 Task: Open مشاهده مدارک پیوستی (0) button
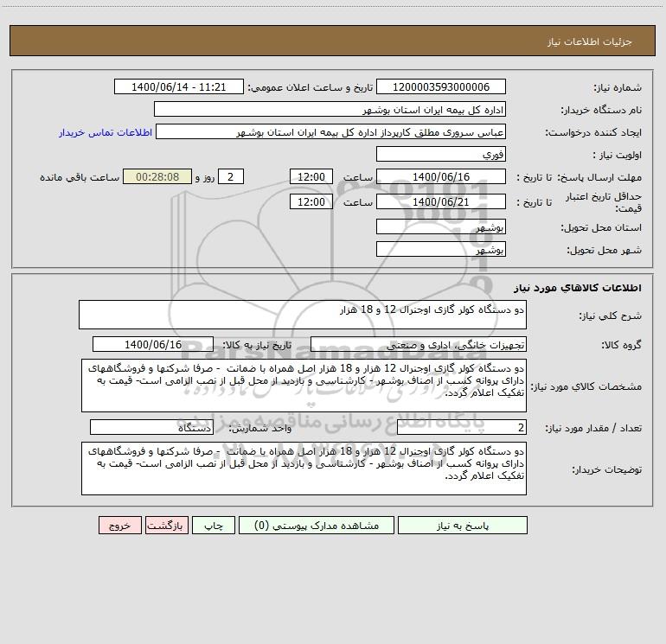317,525
